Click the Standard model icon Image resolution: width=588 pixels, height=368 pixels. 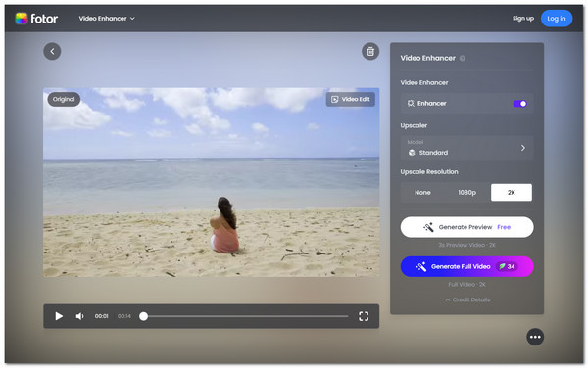(412, 153)
